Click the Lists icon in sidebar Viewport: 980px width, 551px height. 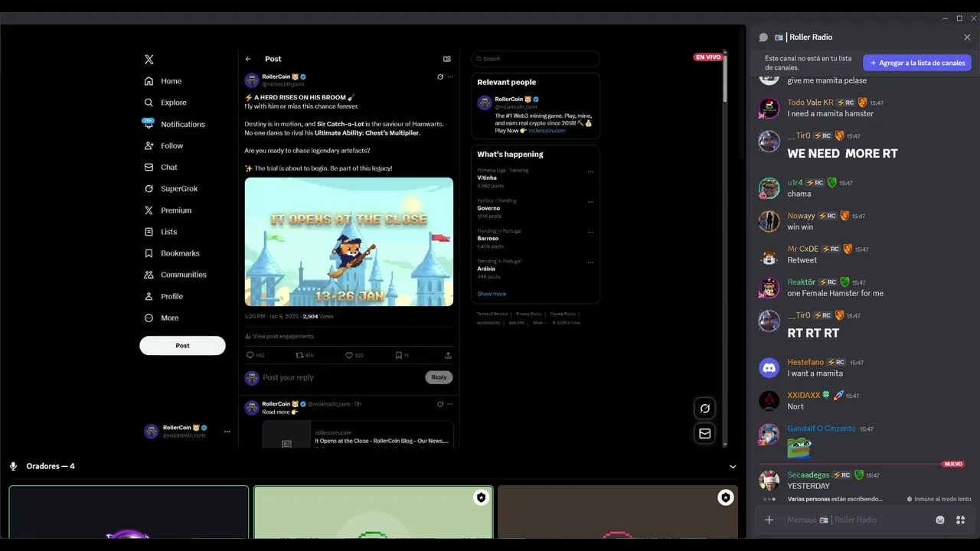coord(149,232)
